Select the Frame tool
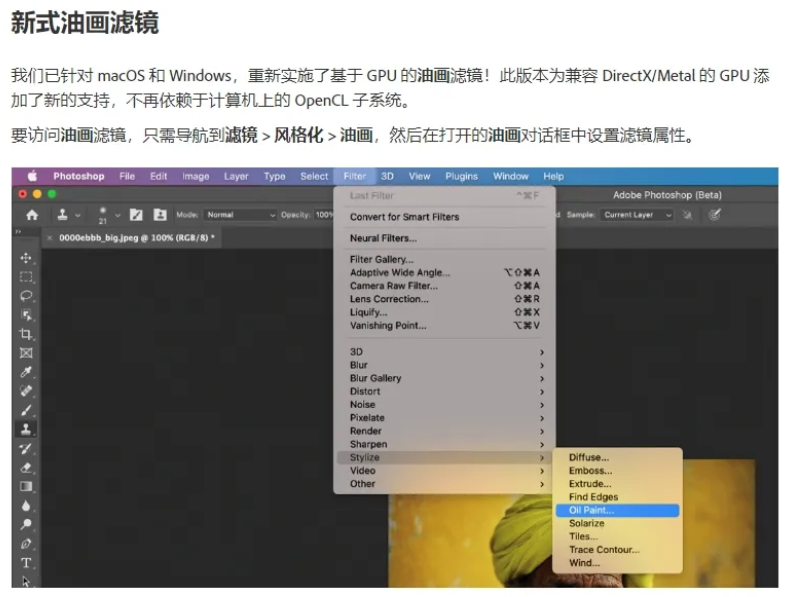The width and height of the screenshot is (787, 597). tap(26, 353)
